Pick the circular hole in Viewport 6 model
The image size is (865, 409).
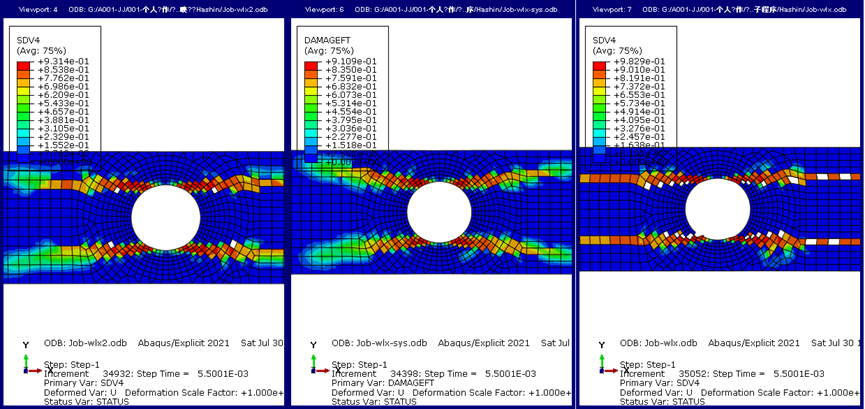click(439, 213)
